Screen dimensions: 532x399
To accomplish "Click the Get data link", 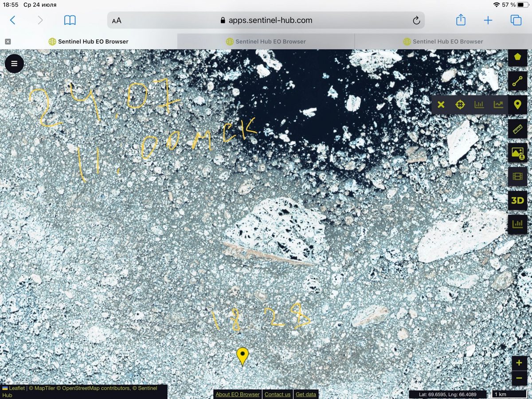I will coord(306,394).
